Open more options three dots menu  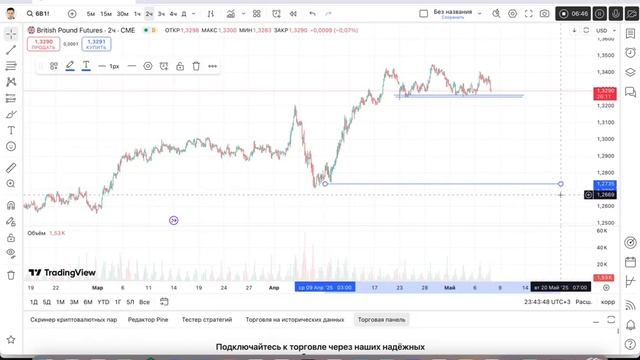(x=212, y=66)
